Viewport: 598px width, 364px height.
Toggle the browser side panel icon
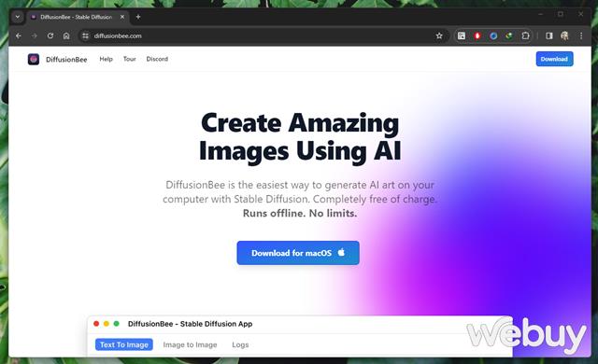(x=549, y=35)
